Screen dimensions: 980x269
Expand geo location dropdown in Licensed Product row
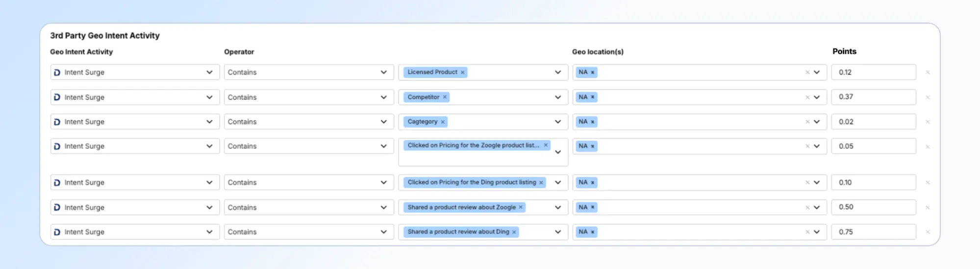coord(817,73)
